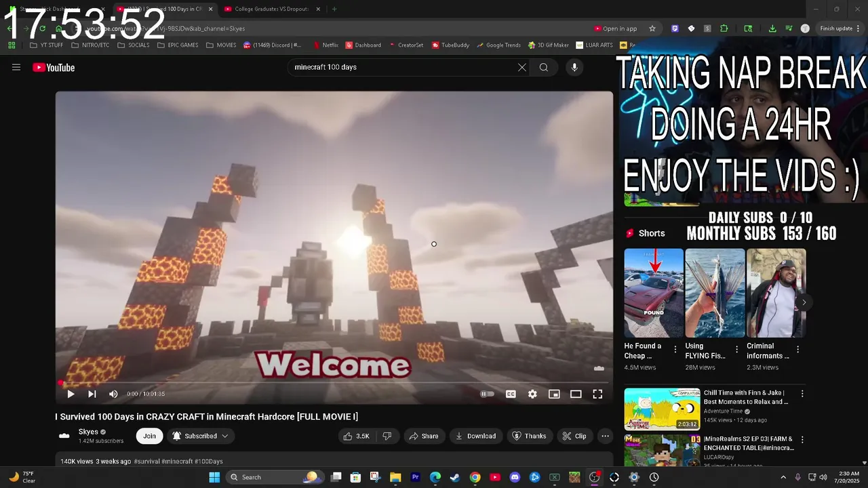Open Discord from the taskbar
Screen dimensions: 868x488
click(515, 477)
